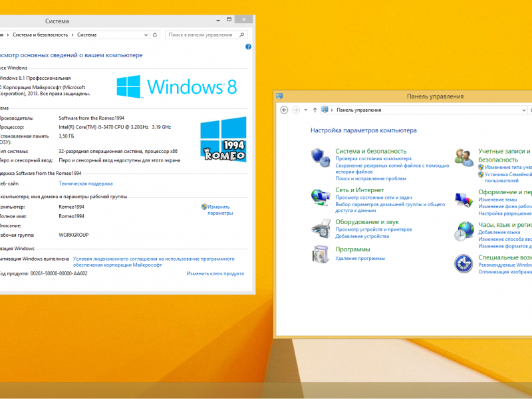
Task: Click Изменить ключ продукта link
Action: (x=215, y=273)
